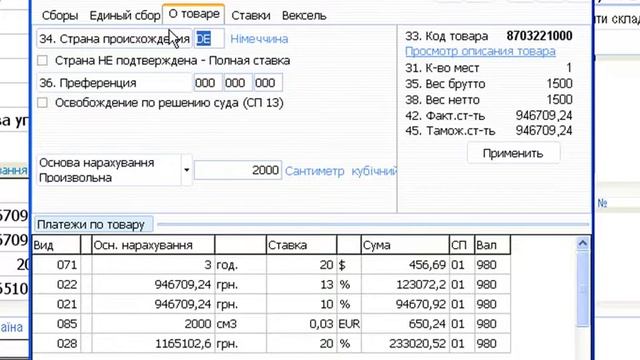The width and height of the screenshot is (640, 360).
Task: Select payment row 022
Action: pos(271,284)
